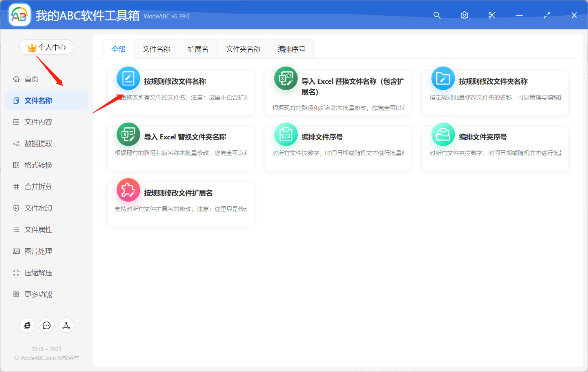The height and width of the screenshot is (372, 588).
Task: Select the 编排文件序号 clipboard icon
Action: point(286,134)
